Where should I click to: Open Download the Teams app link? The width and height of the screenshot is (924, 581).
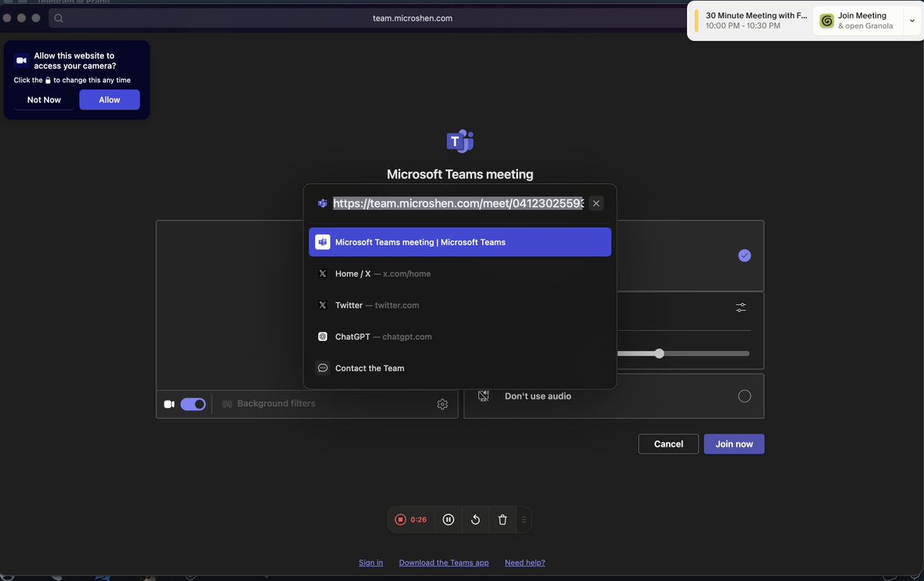(444, 563)
